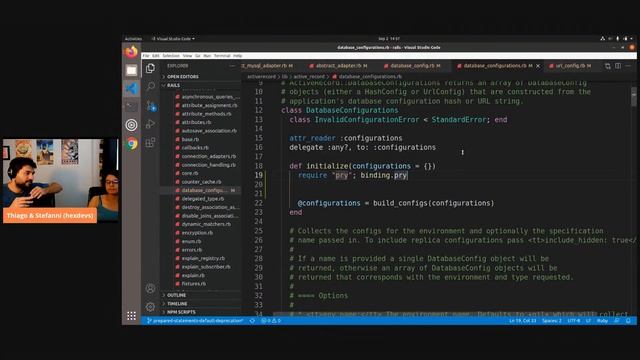Click the Spaces: 2 indentation setting

(x=551, y=321)
